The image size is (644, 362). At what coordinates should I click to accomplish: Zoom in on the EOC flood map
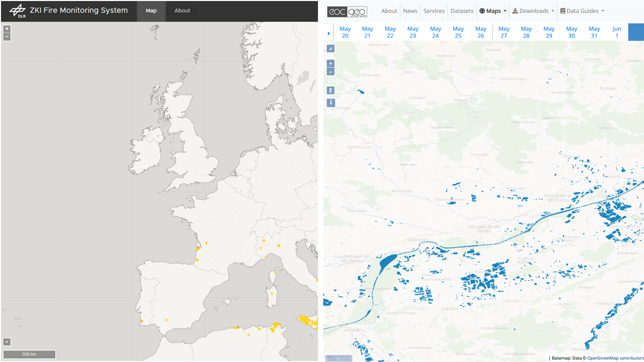click(x=331, y=64)
